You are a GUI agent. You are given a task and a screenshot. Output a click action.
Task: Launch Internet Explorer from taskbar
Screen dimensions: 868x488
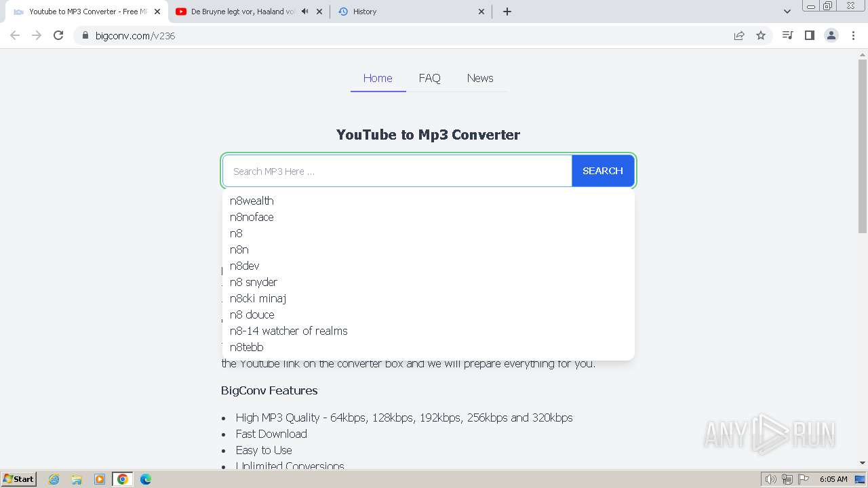click(54, 479)
